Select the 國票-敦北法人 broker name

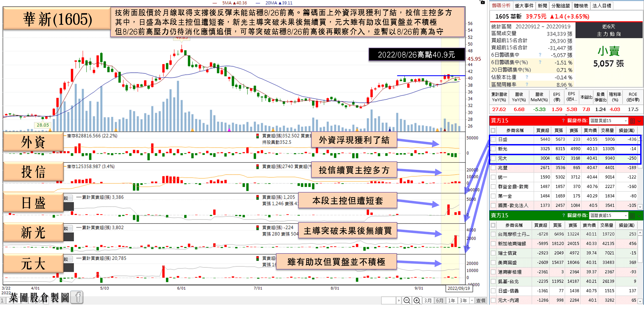[x=513, y=206]
